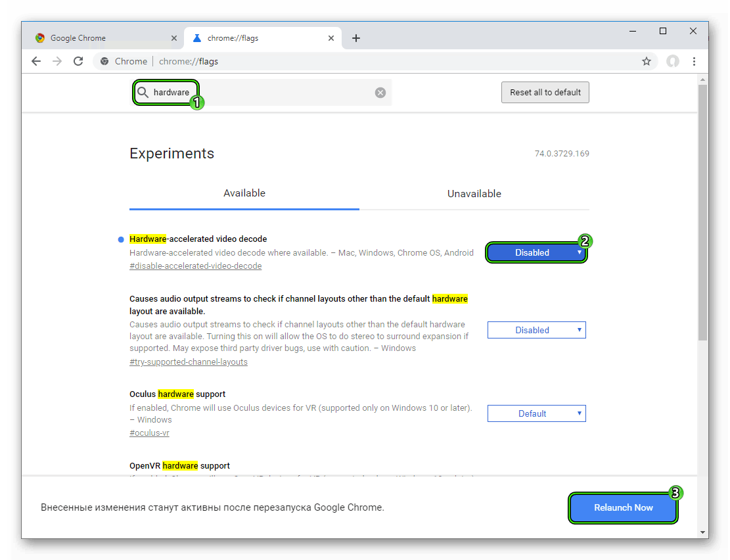The image size is (730, 560).
Task: Click the scrollbar down arrow
Action: tap(702, 532)
